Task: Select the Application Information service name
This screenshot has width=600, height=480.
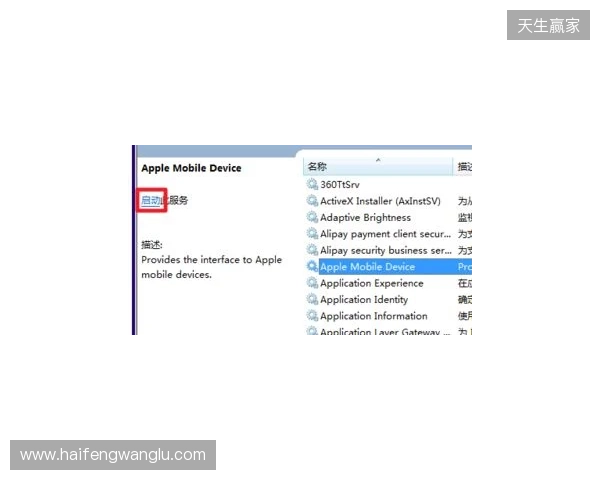Action: click(373, 316)
